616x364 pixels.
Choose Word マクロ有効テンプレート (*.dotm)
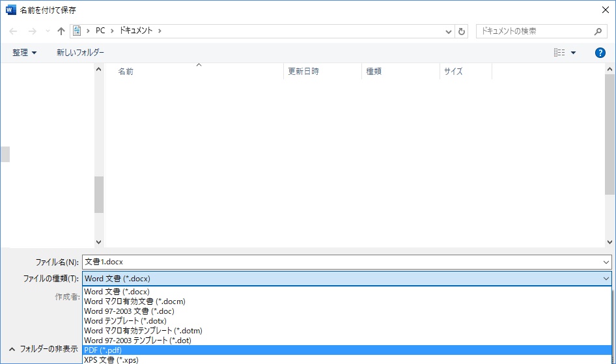(x=347, y=331)
